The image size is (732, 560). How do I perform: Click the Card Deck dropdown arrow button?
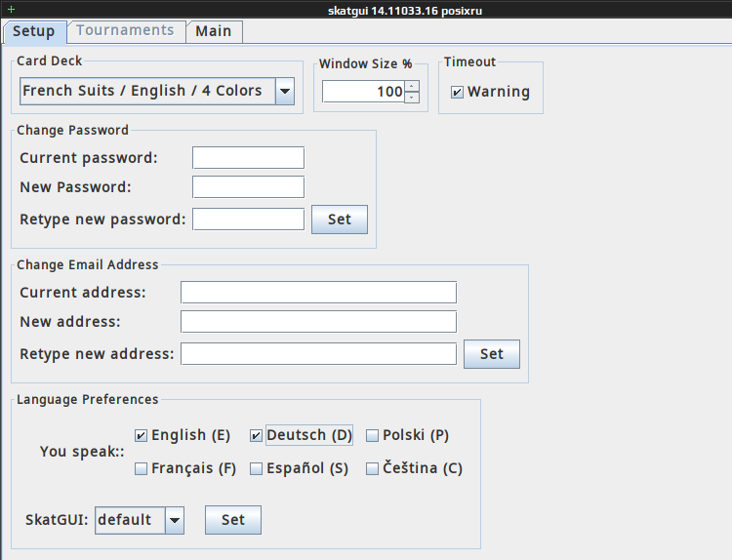(285, 91)
